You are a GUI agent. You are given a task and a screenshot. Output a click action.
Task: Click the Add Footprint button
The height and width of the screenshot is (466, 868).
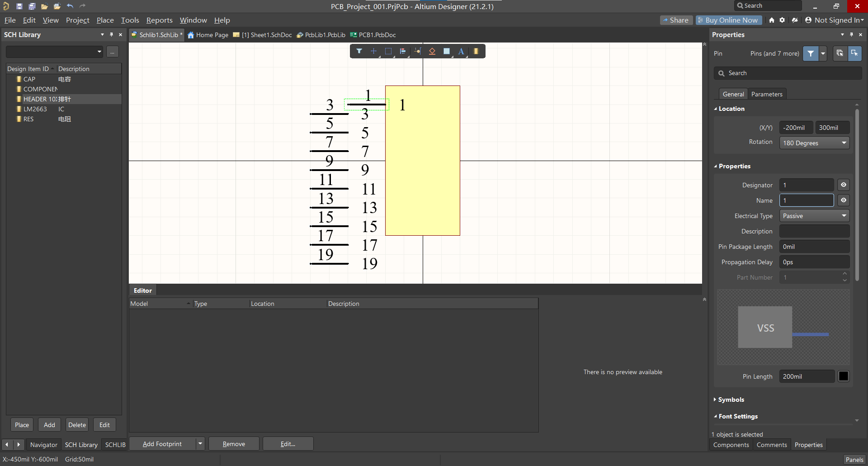coord(163,444)
